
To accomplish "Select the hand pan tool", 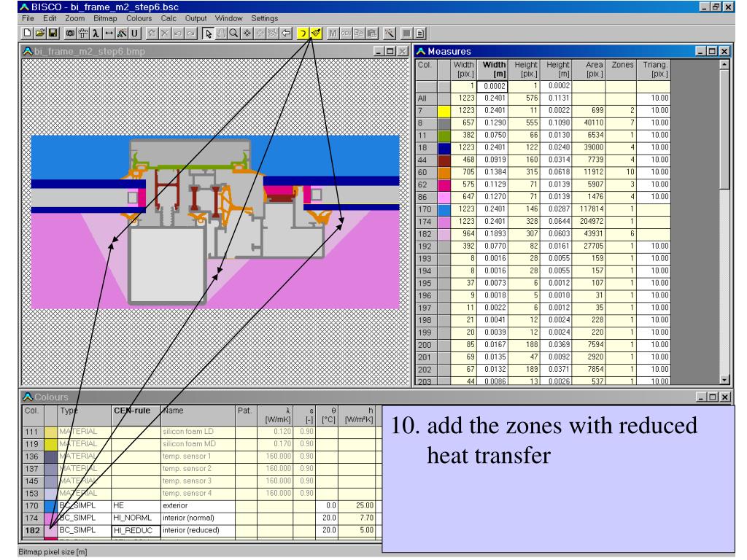I will pyautogui.click(x=220, y=34).
